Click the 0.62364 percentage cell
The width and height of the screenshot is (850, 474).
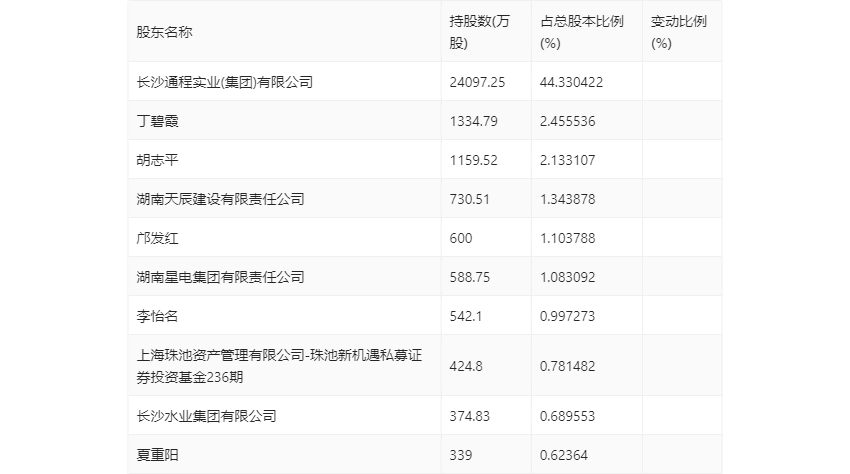pyautogui.click(x=564, y=455)
